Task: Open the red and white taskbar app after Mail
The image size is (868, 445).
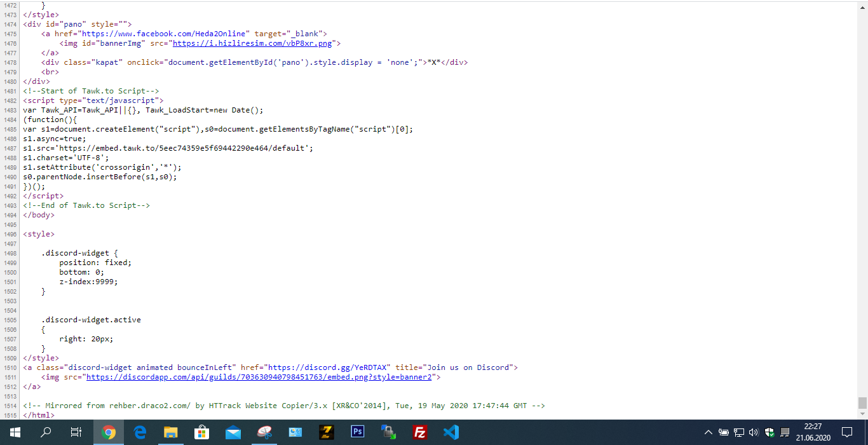Action: (x=264, y=432)
